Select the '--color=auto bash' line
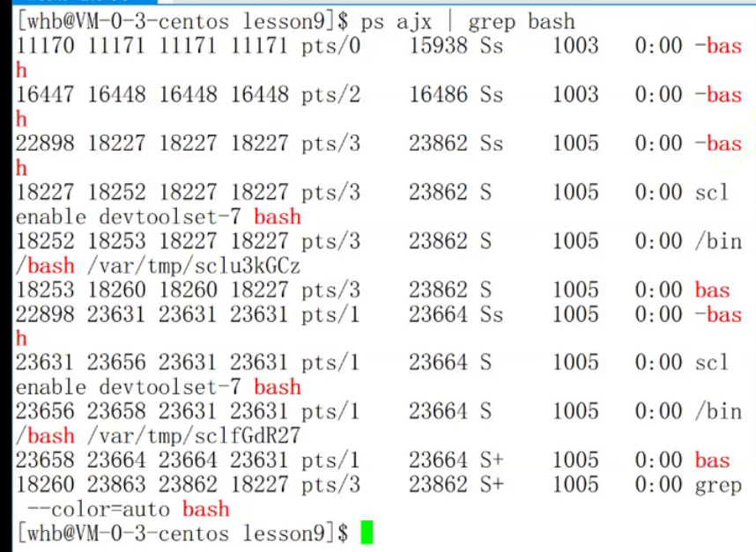The image size is (756, 552). (129, 509)
